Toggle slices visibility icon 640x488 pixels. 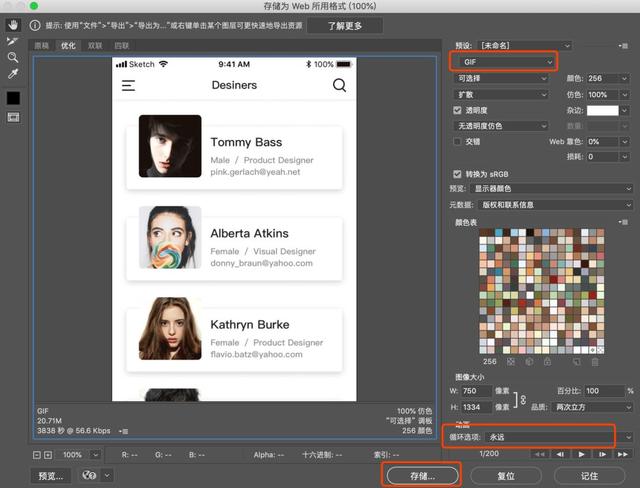[x=14, y=117]
